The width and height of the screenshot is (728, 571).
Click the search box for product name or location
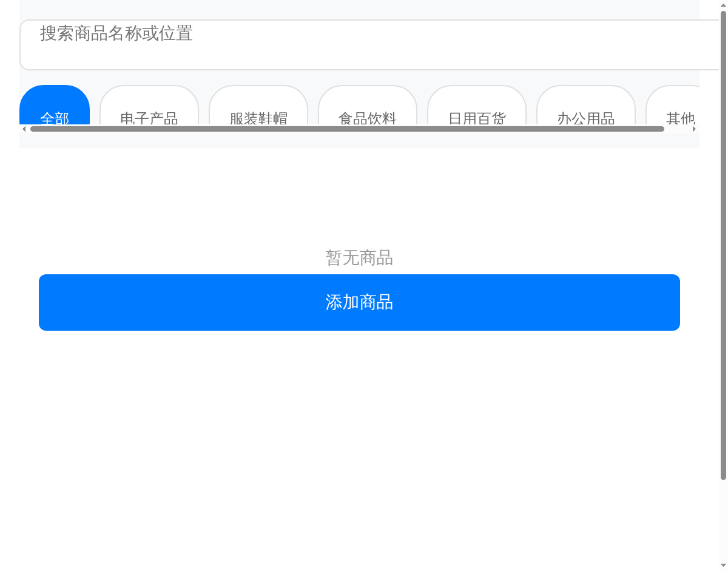click(364, 45)
